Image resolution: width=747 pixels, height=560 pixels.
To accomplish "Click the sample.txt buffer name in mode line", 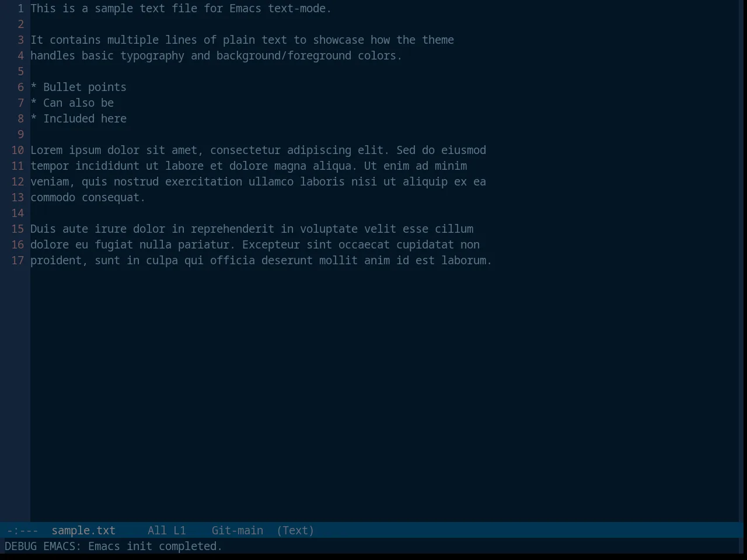I will (83, 530).
